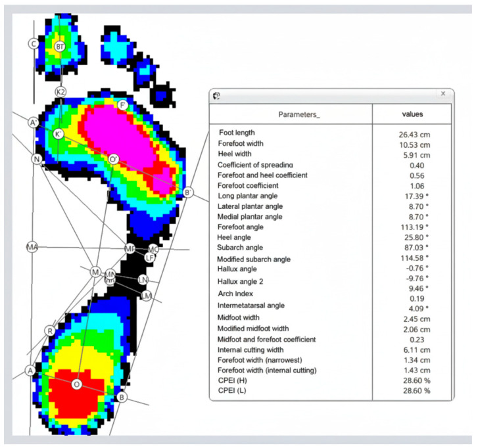Select the LN marker on lateral midfoot
The width and height of the screenshot is (478, 448).
click(x=143, y=280)
